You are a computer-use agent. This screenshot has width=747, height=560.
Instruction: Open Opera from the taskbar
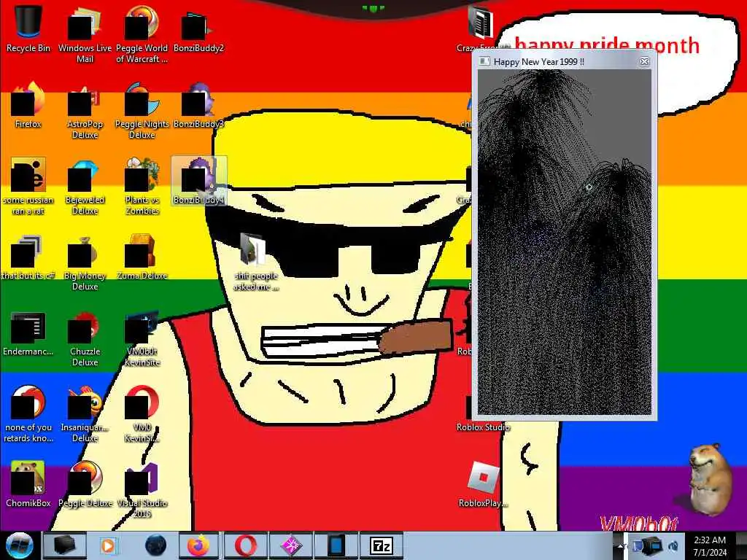pos(245,545)
